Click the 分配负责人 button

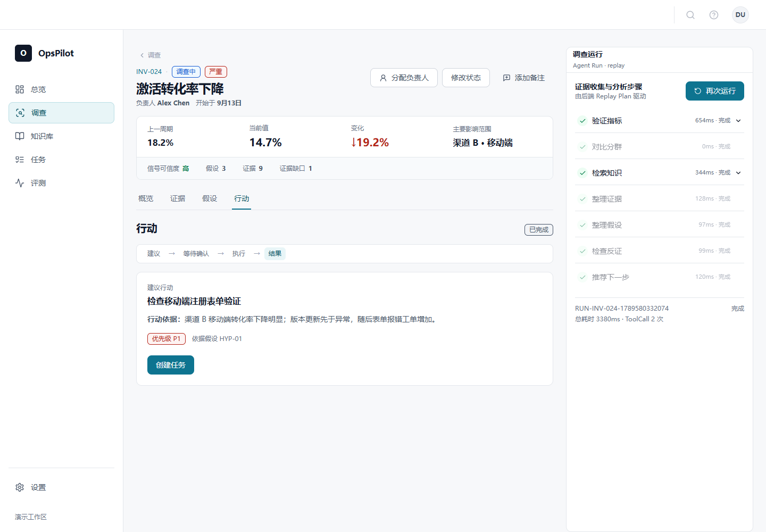(x=404, y=78)
